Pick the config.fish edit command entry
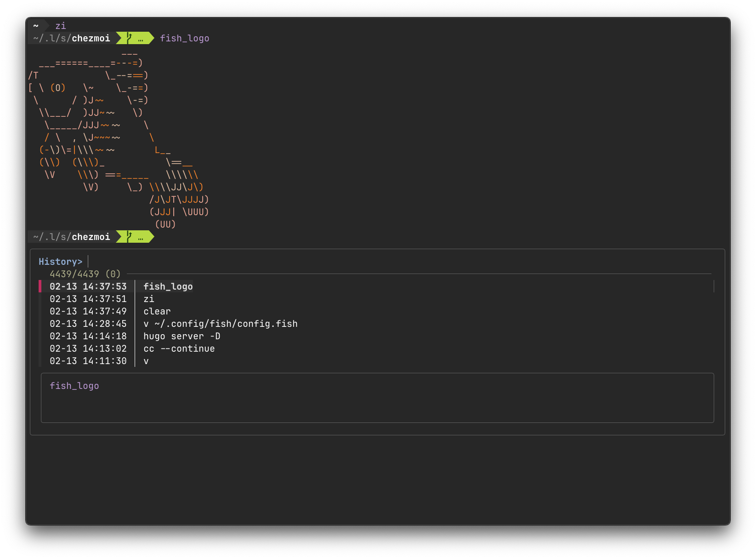Screen dimensions: 756x559 click(x=220, y=324)
